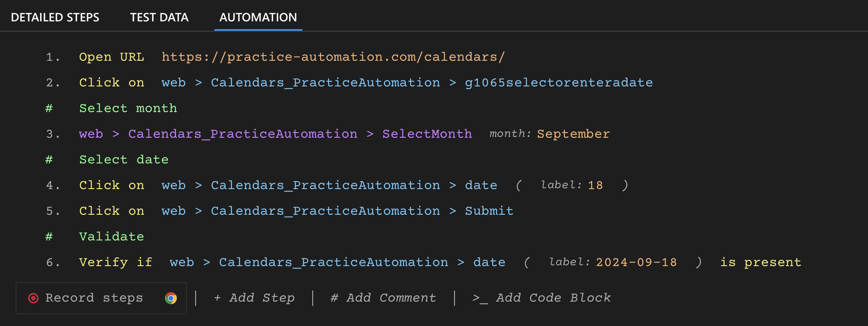
Task: Click the date element in step 6
Action: [x=489, y=262]
